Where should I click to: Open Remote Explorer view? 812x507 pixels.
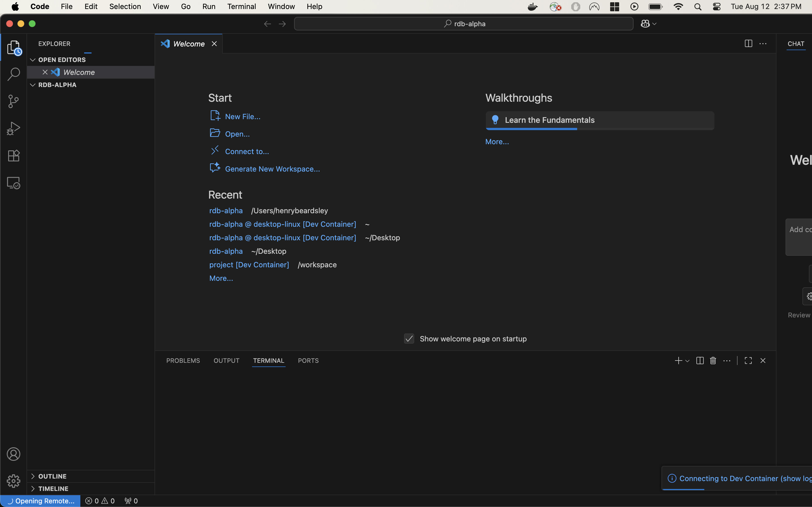[14, 183]
